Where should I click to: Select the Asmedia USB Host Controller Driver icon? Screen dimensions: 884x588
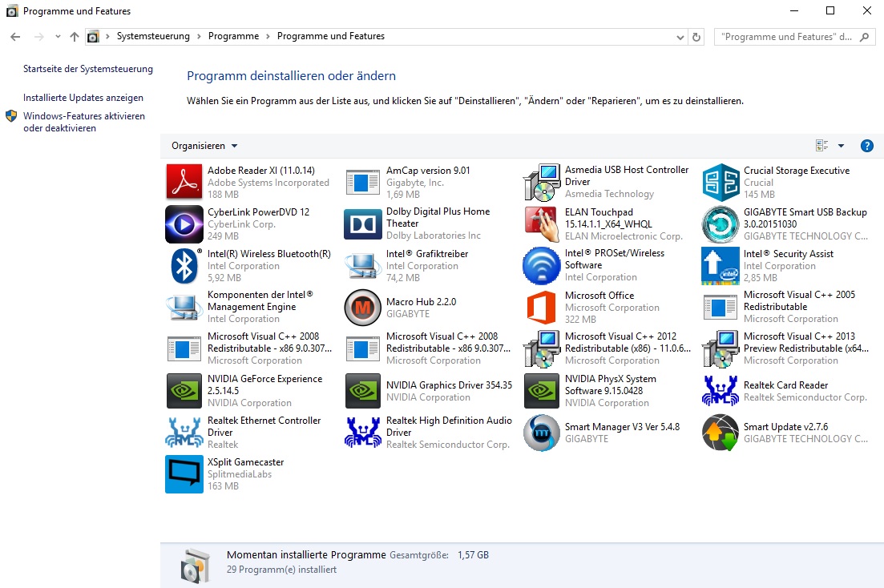coord(542,182)
